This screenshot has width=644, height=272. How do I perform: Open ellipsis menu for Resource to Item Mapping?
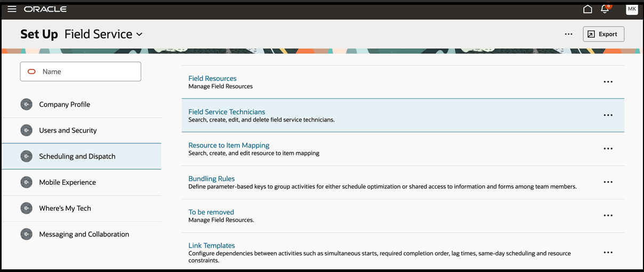[x=608, y=149]
